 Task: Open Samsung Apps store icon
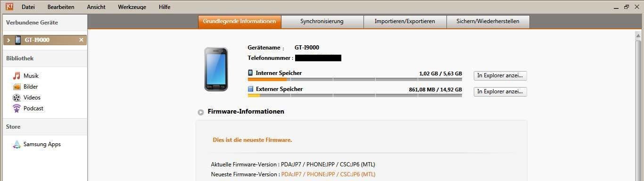17,145
